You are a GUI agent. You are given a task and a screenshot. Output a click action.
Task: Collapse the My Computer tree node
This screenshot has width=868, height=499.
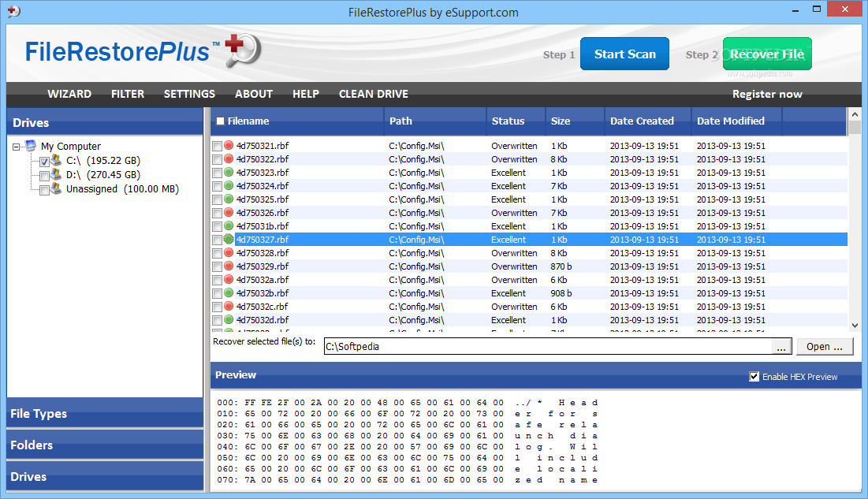point(16,147)
